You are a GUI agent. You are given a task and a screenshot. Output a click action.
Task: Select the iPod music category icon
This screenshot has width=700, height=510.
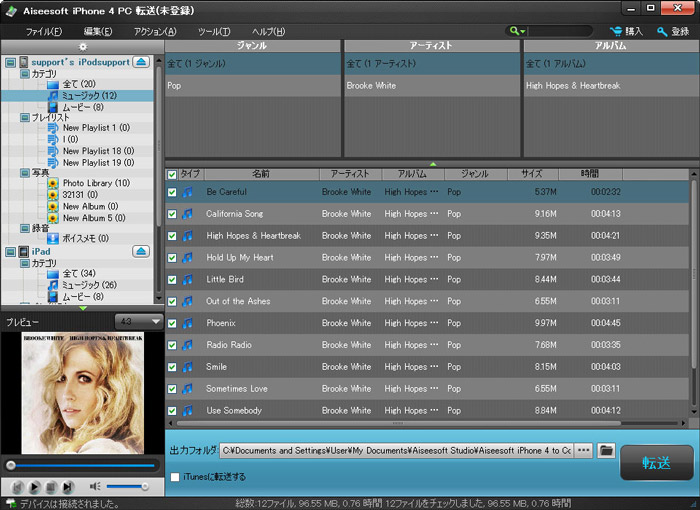pos(53,96)
